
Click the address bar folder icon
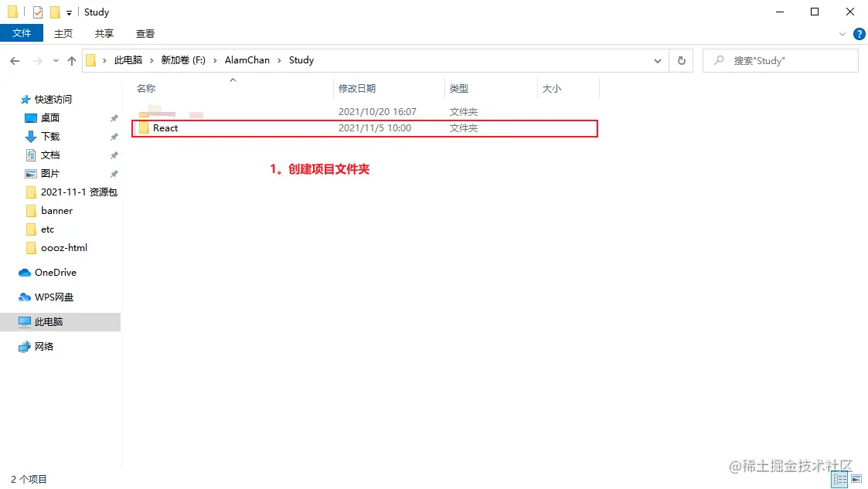pos(90,60)
